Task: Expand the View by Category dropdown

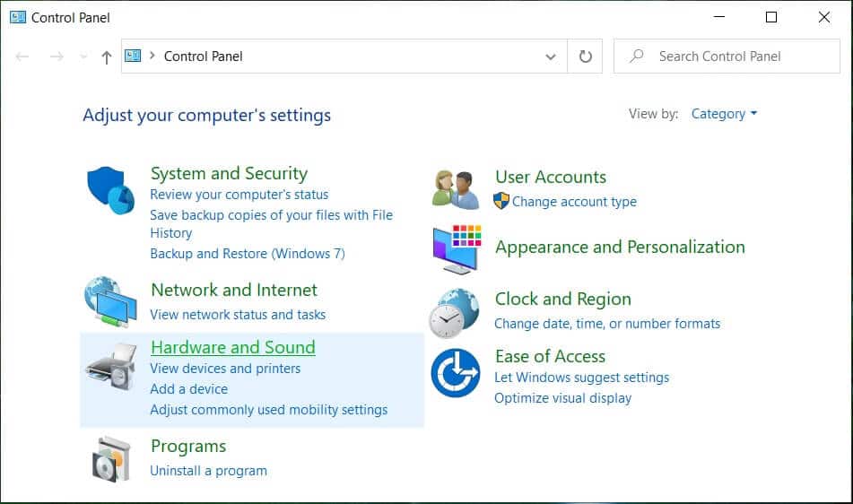Action: click(724, 114)
